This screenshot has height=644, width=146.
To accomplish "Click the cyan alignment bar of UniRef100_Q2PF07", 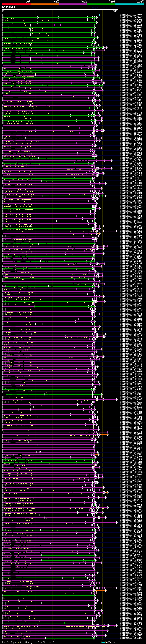I will [51, 15].
